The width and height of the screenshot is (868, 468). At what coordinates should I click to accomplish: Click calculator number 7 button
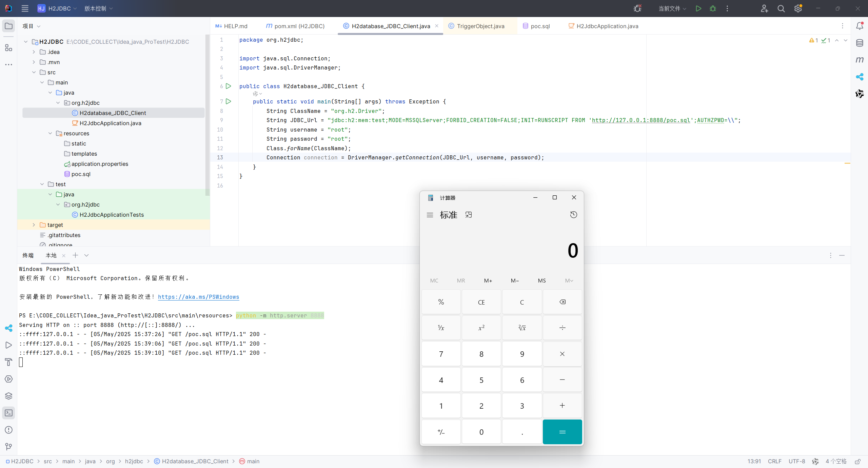[441, 354]
